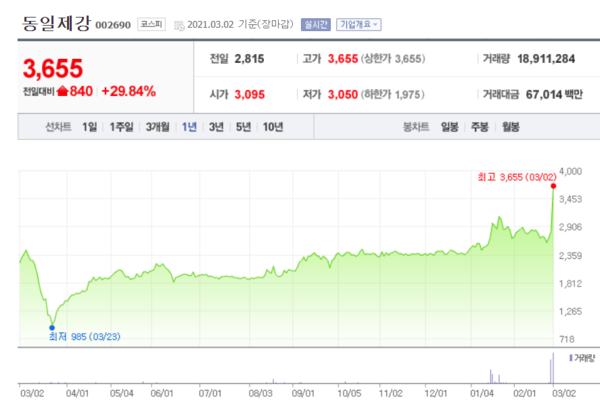
Task: Click the 거래량 volume legend marker
Action: [x=571, y=358]
